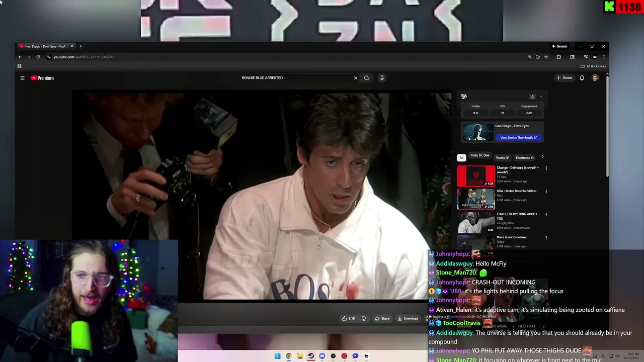Image resolution: width=644 pixels, height=362 pixels.
Task: Open Steam from the taskbar
Action: (311, 356)
